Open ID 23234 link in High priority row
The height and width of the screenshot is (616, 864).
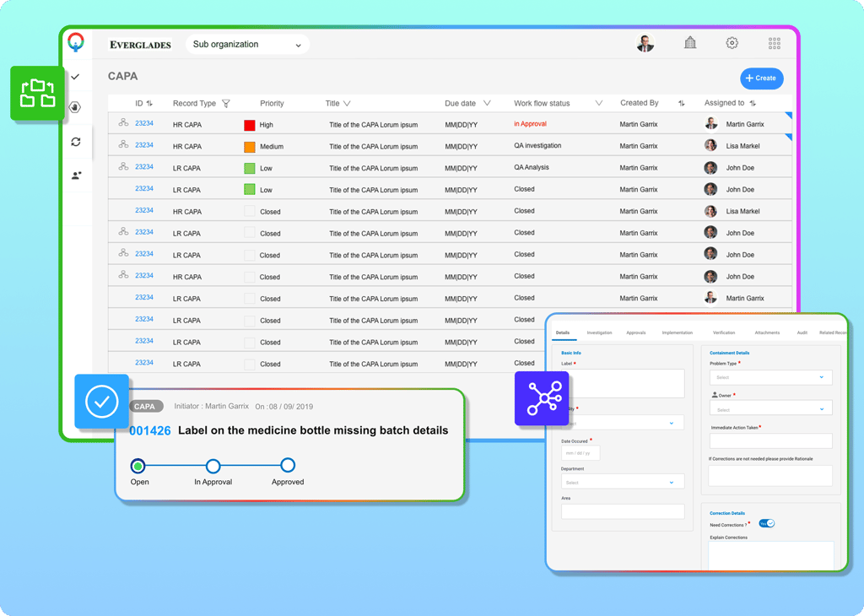point(144,123)
